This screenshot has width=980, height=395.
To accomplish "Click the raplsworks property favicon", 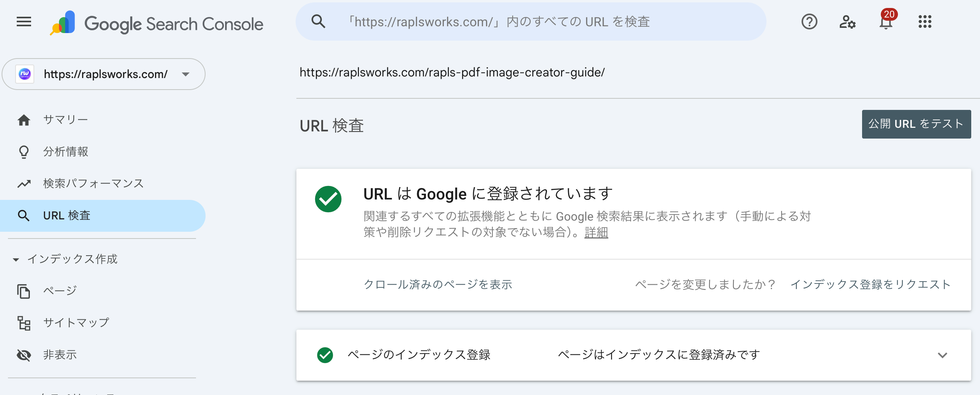I will coord(25,74).
